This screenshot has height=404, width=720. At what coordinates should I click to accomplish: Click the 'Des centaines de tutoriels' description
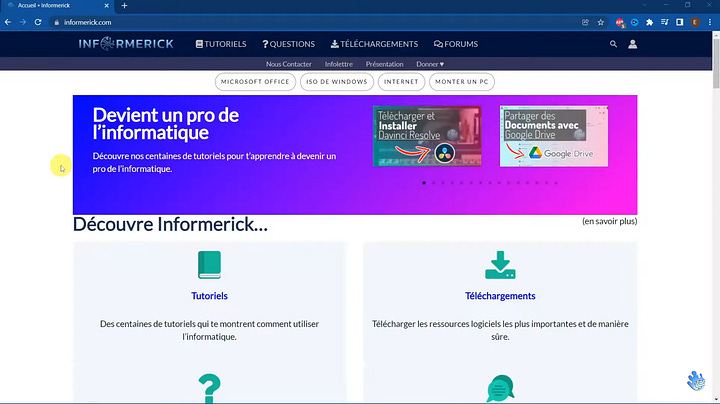[209, 330]
